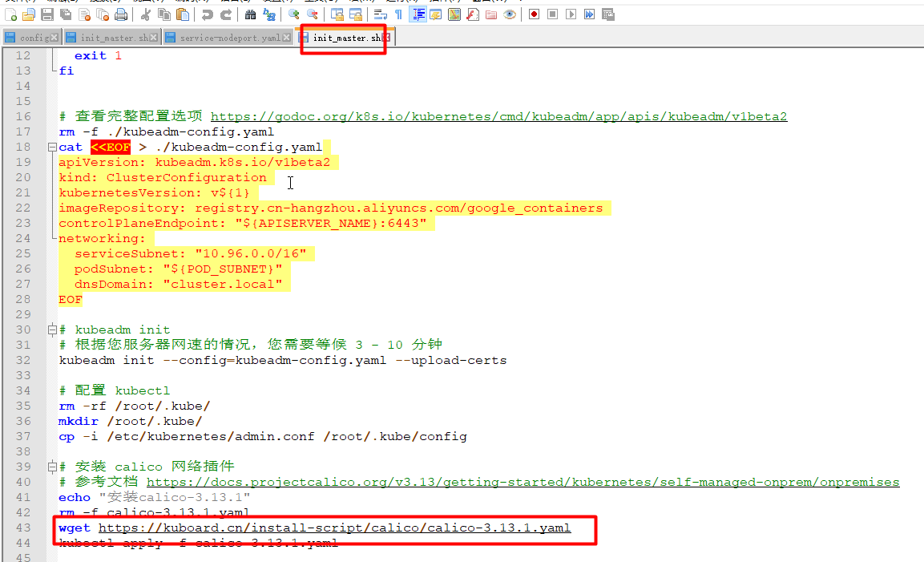This screenshot has height=562, width=924.
Task: Save the current file with the floppy icon
Action: click(47, 14)
